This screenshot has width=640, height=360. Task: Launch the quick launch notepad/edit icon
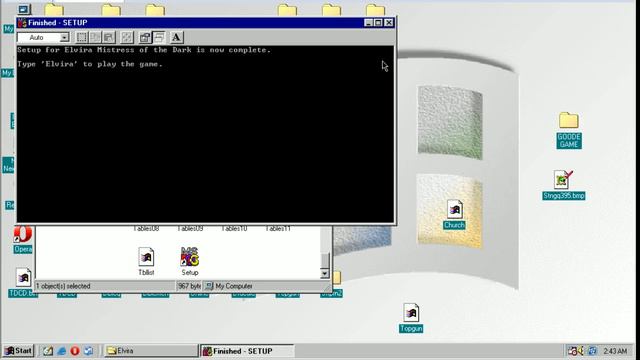48,351
